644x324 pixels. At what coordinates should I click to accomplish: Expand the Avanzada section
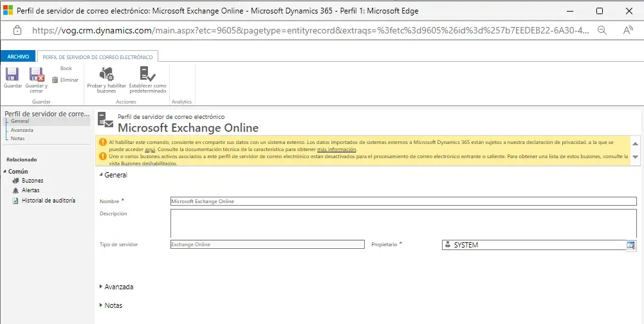[101, 287]
